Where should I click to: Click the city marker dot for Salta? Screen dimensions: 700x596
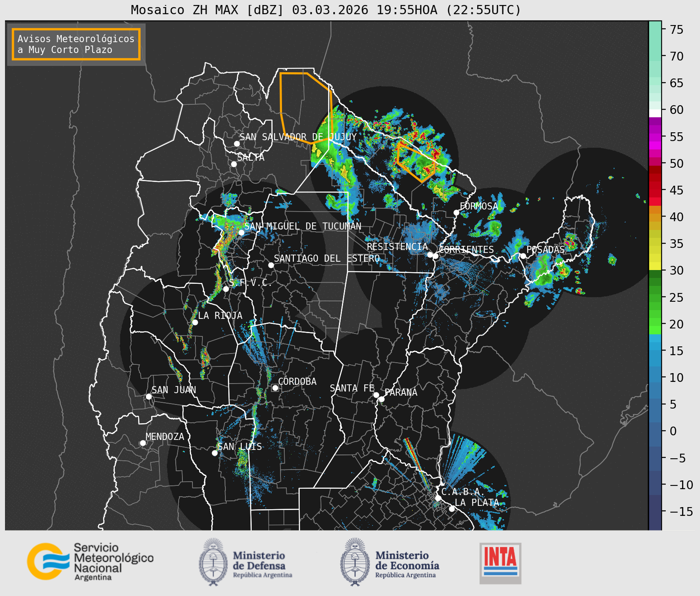pos(234,164)
